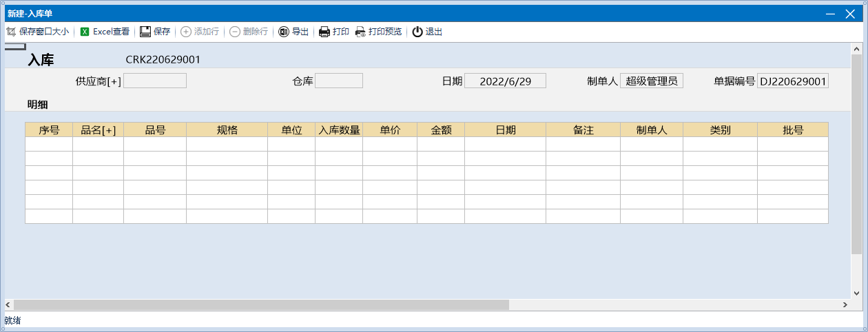Screen dimensions: 868x332
Task: Click the Add Row plus icon
Action: [x=186, y=32]
